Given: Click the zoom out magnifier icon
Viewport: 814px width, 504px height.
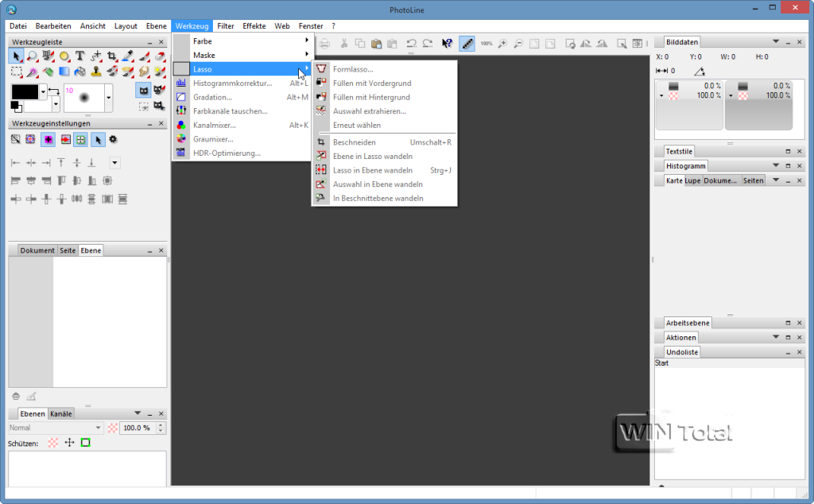Looking at the screenshot, I should pyautogui.click(x=518, y=44).
